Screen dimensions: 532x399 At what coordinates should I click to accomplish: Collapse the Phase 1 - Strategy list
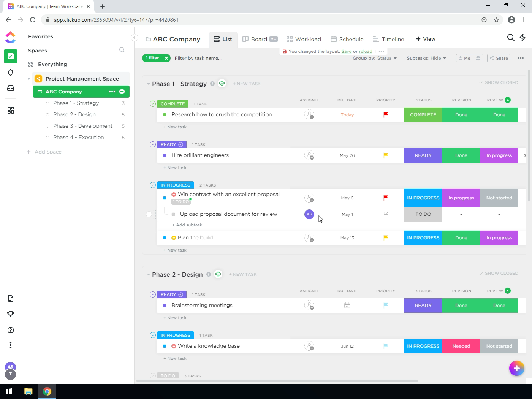click(148, 84)
